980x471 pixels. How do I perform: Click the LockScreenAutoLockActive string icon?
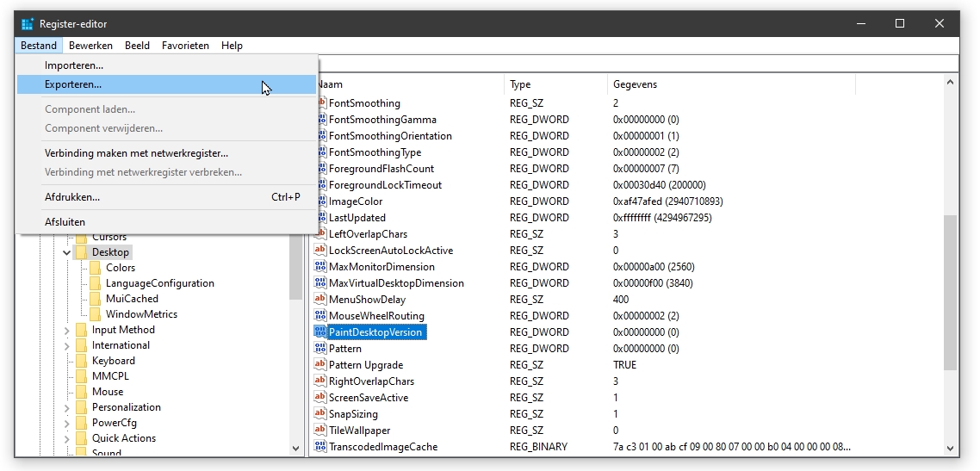pyautogui.click(x=320, y=250)
